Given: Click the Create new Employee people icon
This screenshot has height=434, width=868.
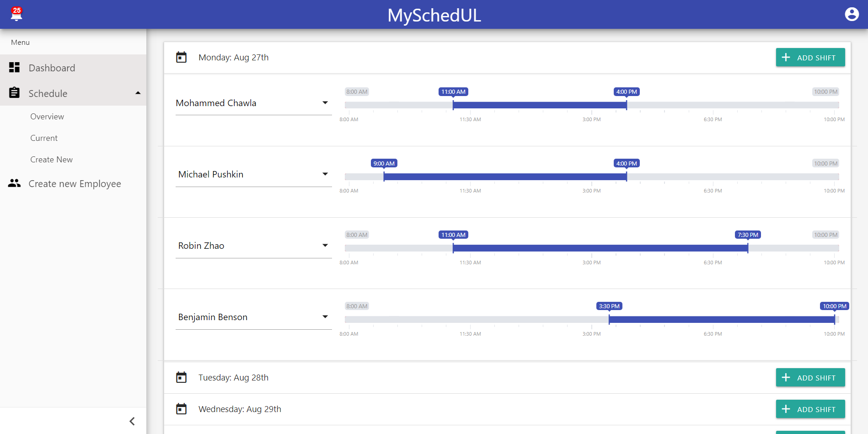Looking at the screenshot, I should tap(15, 183).
